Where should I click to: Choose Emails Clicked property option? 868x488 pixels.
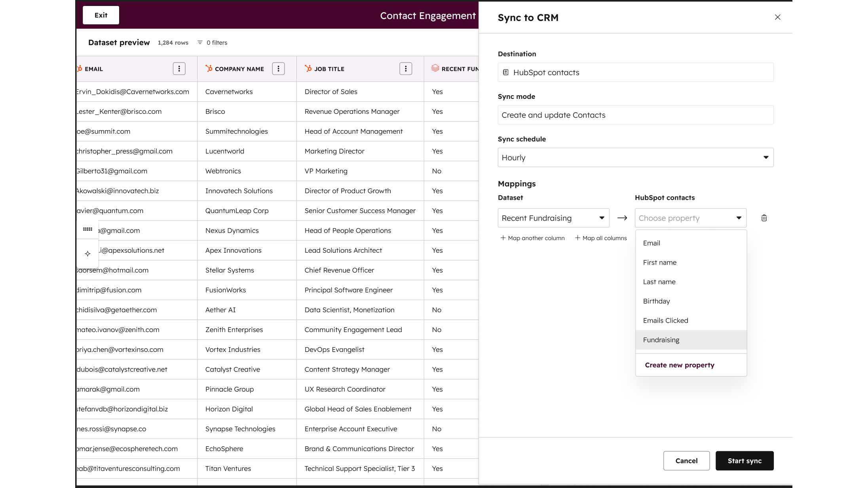point(665,320)
